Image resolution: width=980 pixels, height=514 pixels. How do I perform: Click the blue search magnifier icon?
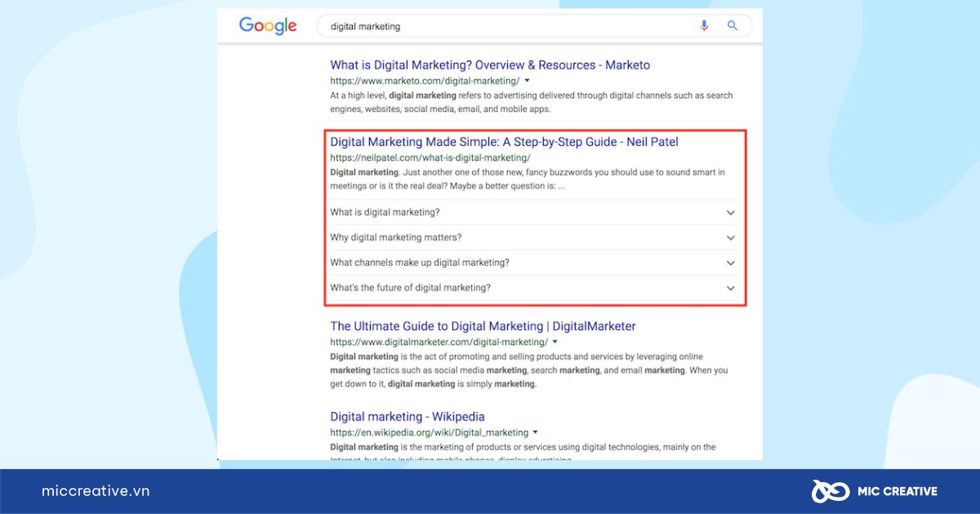[x=733, y=25]
